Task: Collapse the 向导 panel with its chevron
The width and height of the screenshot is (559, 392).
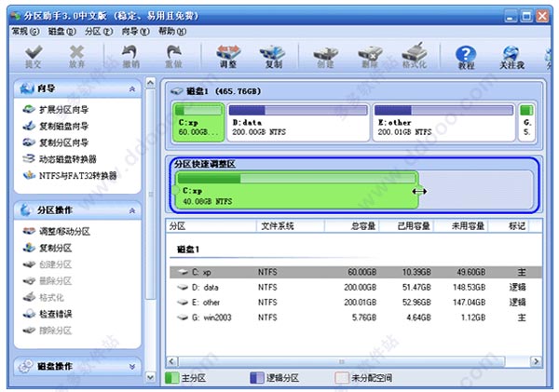Action: (x=132, y=88)
